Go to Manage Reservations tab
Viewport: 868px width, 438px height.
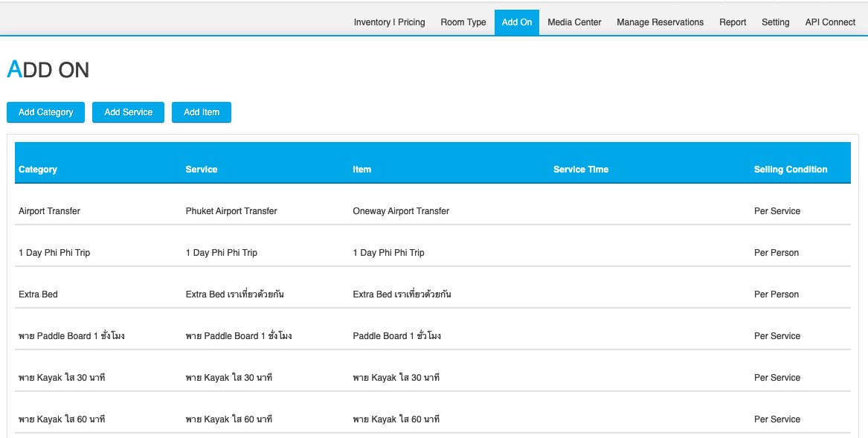click(x=660, y=22)
